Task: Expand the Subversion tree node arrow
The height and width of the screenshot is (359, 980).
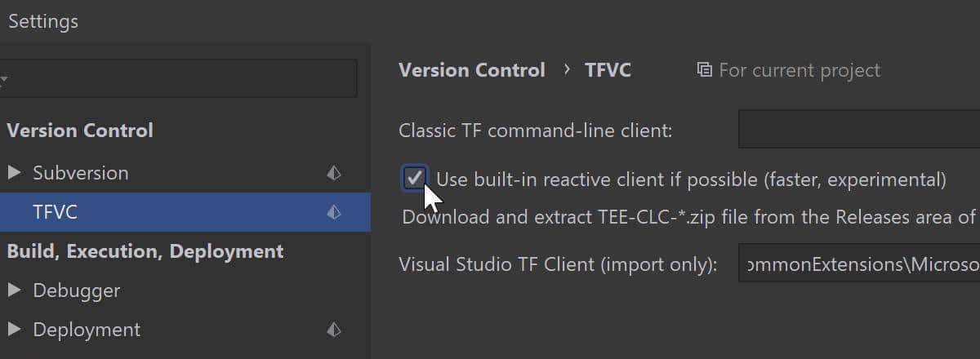Action: pyautogui.click(x=15, y=173)
